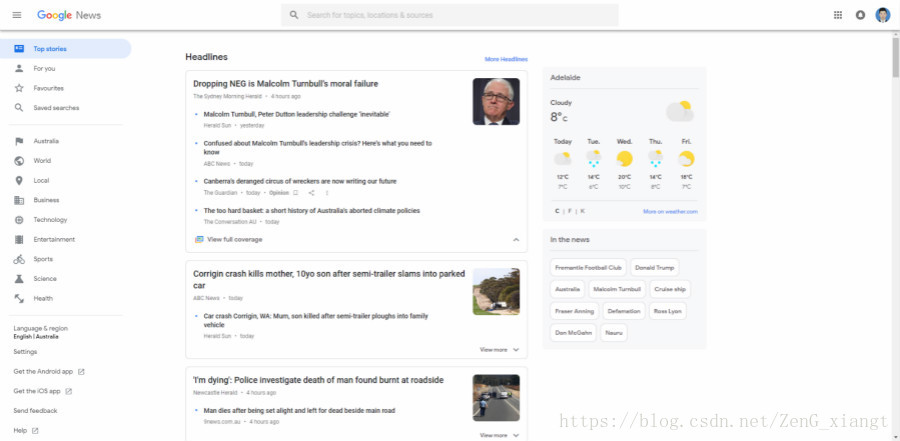This screenshot has height=441, width=900.
Task: Click the Top stories sidebar icon
Action: coord(19,49)
